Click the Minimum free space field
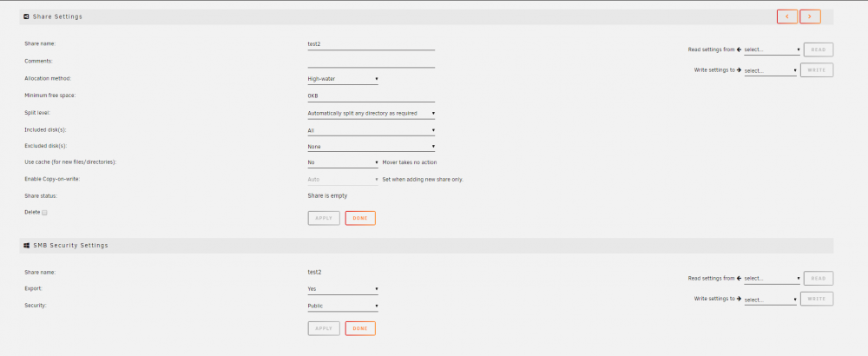Viewport: 868px width, 356px height. pyautogui.click(x=372, y=96)
